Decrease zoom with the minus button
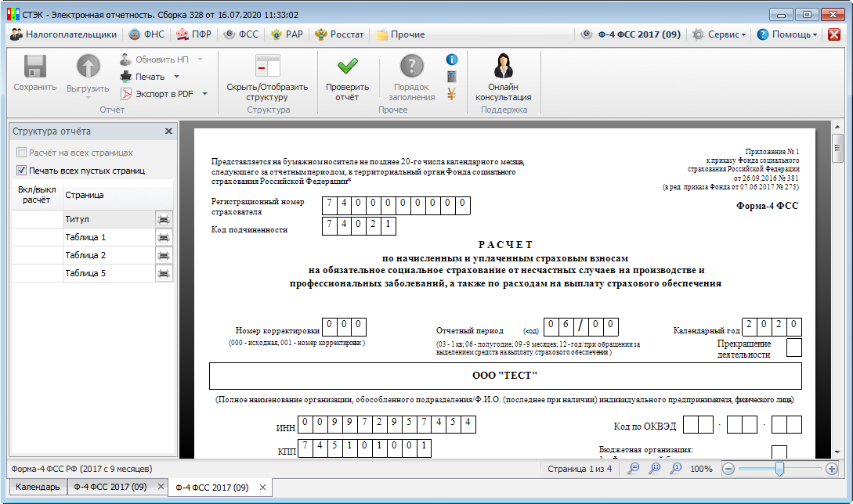853x504 pixels. (729, 469)
